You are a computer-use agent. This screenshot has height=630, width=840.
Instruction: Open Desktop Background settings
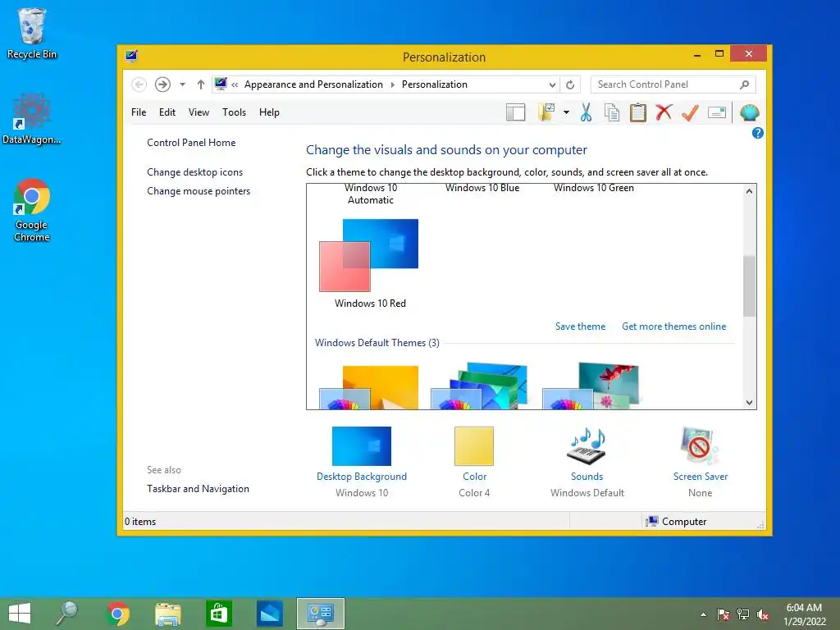[x=362, y=446]
